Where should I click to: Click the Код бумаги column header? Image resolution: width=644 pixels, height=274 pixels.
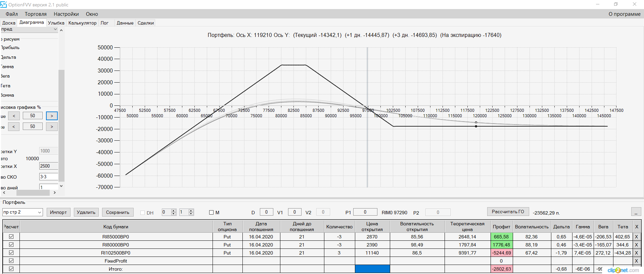tap(116, 227)
